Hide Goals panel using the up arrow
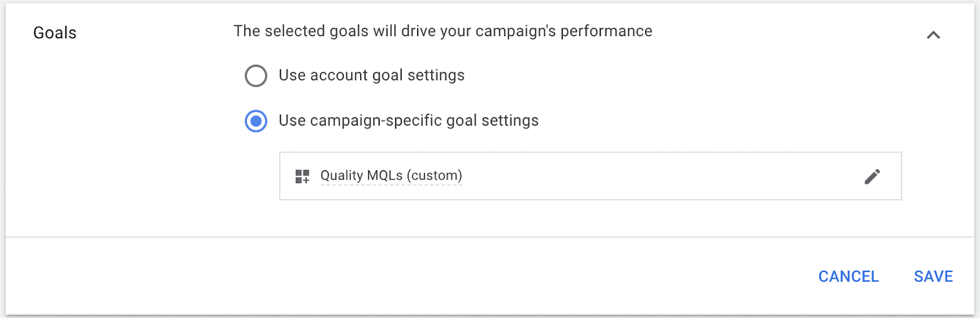 click(933, 35)
